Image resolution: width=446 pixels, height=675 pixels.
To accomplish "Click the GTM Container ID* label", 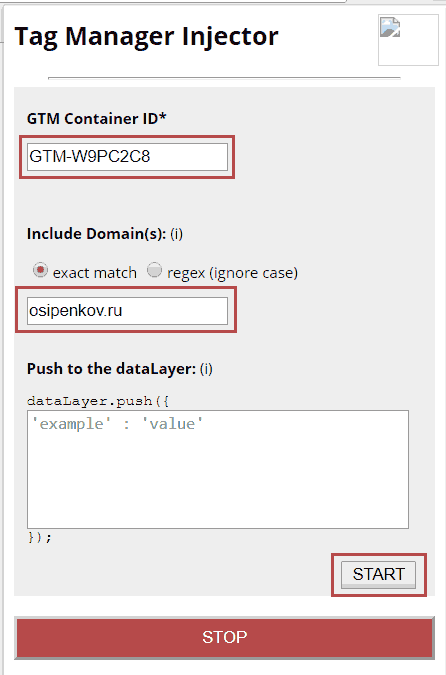I will click(x=96, y=119).
